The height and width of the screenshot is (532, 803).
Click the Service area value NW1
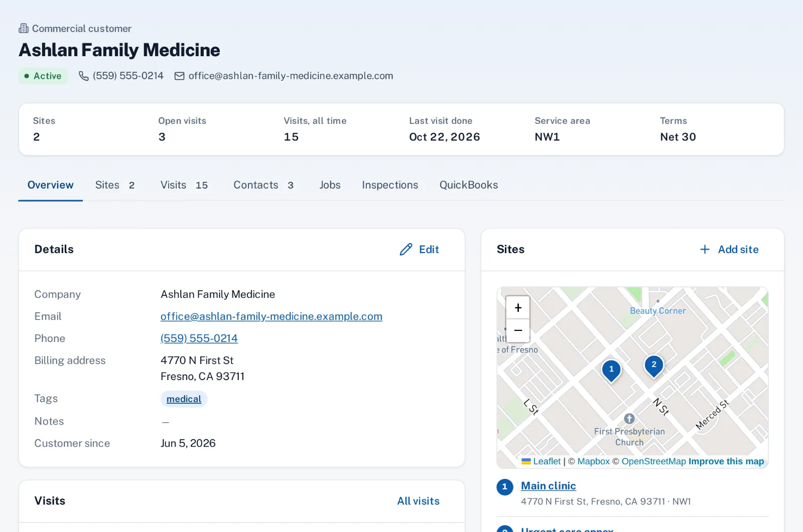coord(547,137)
